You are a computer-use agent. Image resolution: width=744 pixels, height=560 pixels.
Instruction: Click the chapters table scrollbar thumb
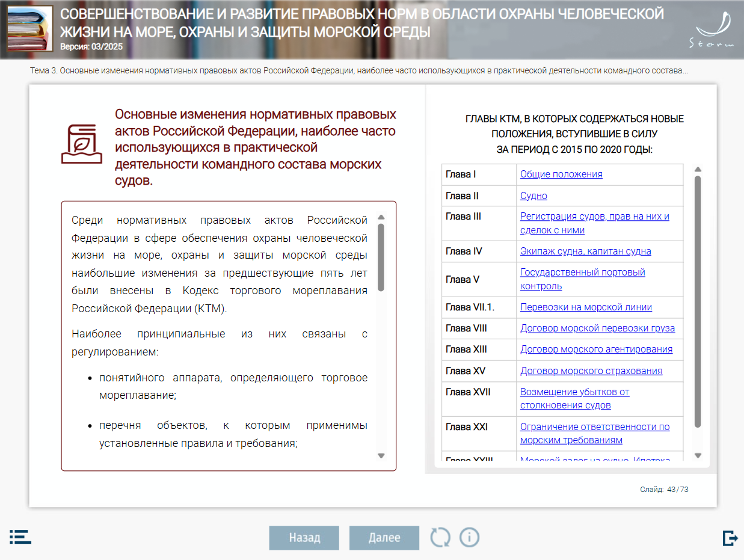[x=698, y=301]
